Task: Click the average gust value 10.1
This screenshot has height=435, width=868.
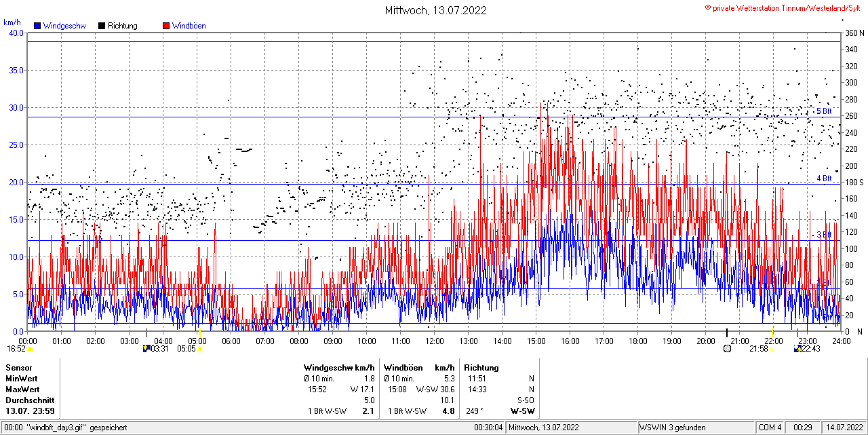Action: [448, 400]
